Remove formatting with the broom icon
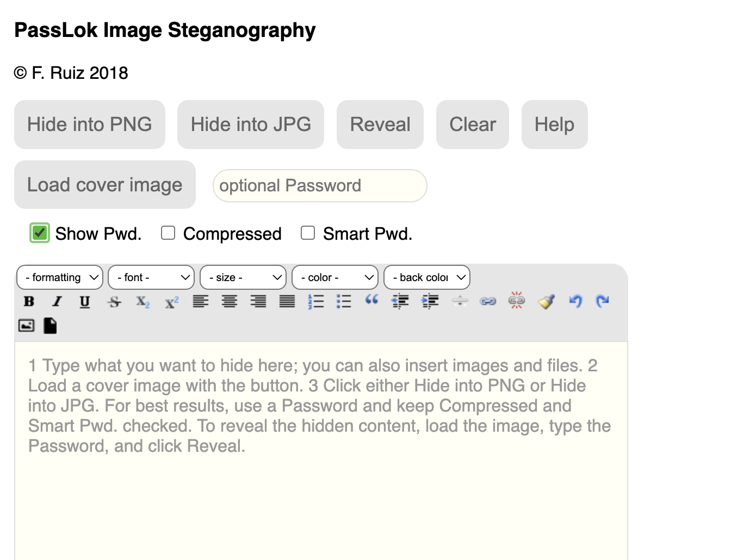 pyautogui.click(x=546, y=301)
